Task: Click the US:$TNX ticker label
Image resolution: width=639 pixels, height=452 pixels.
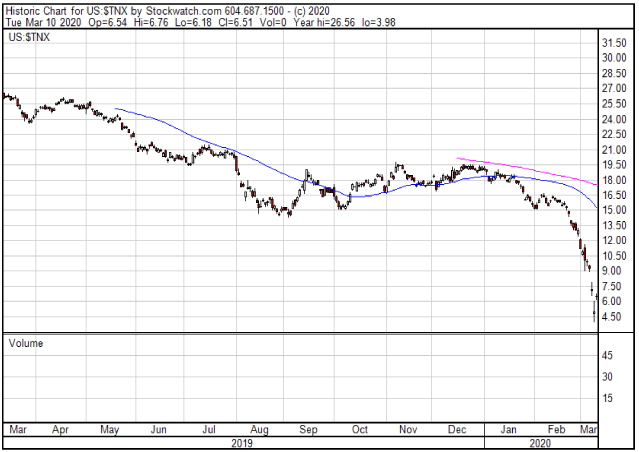Action: pos(30,36)
